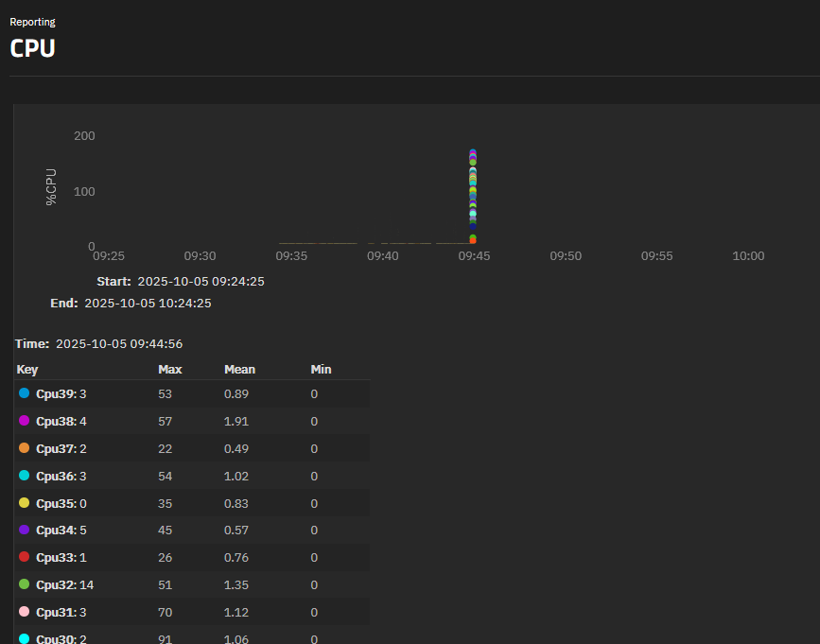Click the %CPU y-axis label
Screen dimensions: 820x644
point(51,187)
